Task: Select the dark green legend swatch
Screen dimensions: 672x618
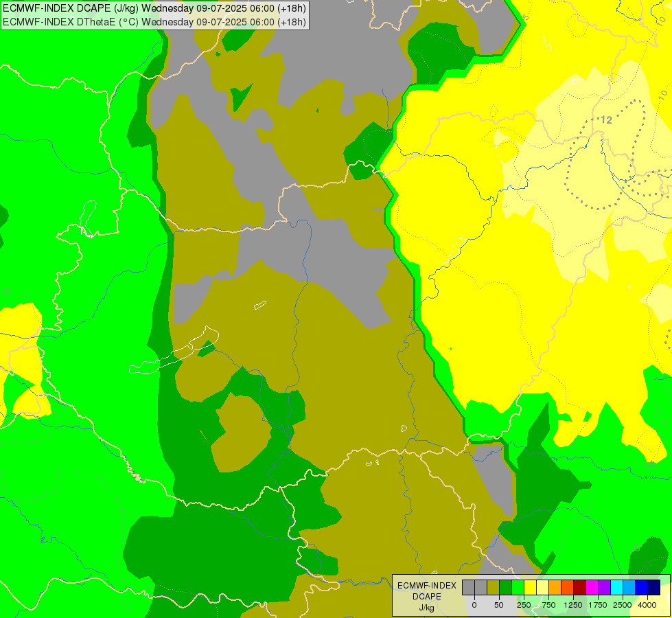Action: tap(506, 588)
